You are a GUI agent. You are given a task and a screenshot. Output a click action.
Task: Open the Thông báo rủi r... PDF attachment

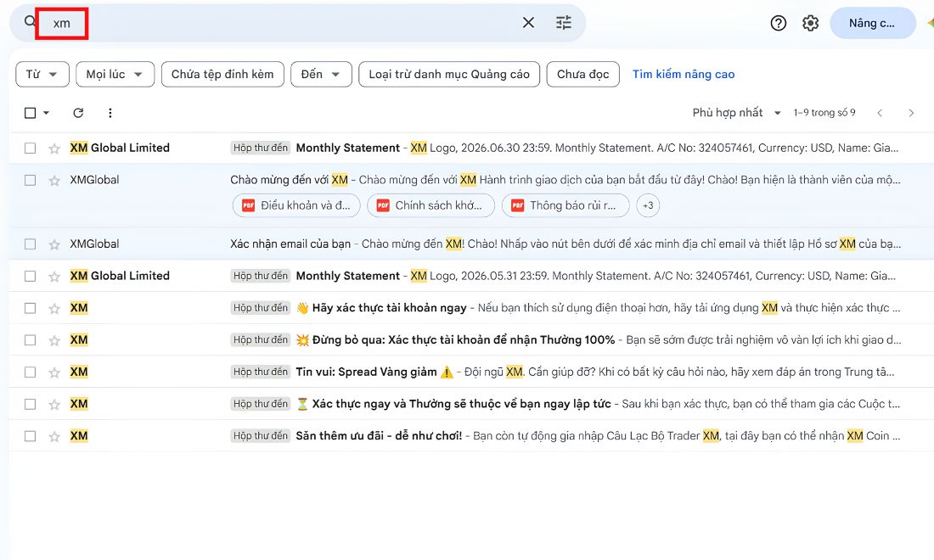click(x=565, y=205)
